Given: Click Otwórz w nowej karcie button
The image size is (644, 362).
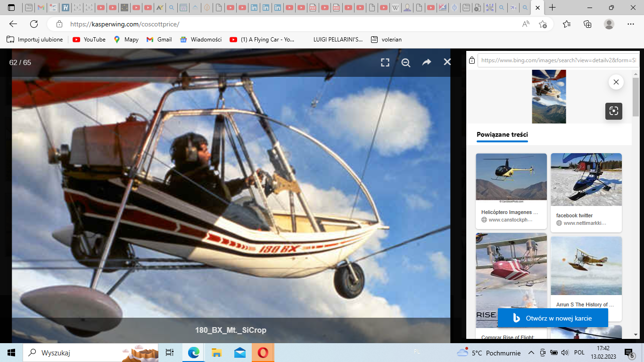Looking at the screenshot, I should coord(553,318).
